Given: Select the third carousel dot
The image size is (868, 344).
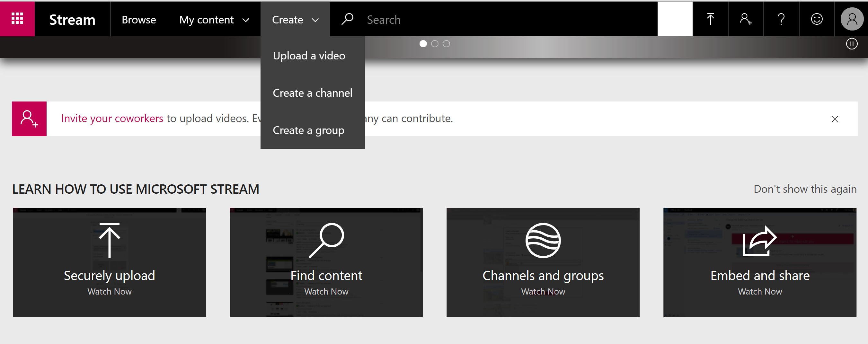Looking at the screenshot, I should click(446, 44).
